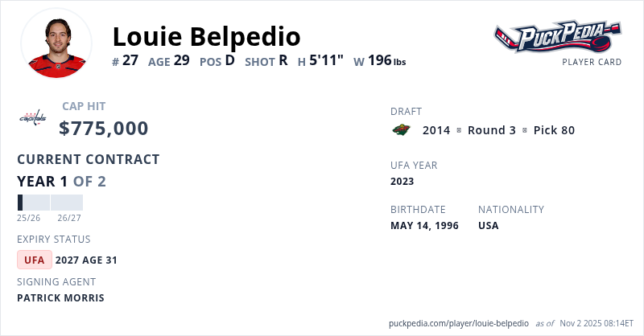Click the USA nationality value
The image size is (644, 336).
point(488,226)
